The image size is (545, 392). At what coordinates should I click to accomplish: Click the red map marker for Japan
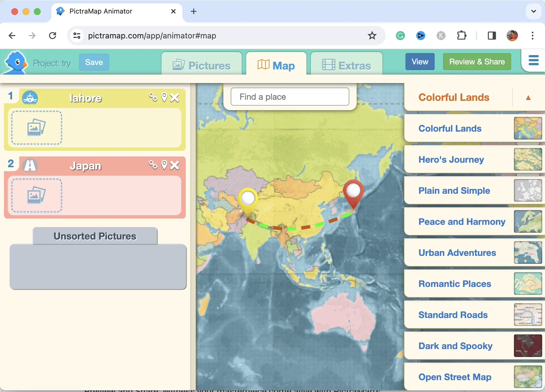click(x=353, y=194)
